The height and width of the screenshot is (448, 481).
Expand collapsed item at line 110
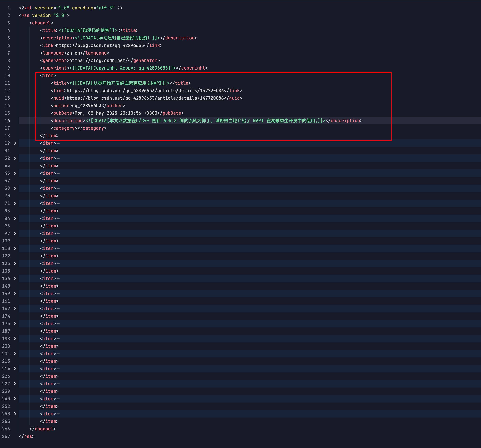(15, 248)
